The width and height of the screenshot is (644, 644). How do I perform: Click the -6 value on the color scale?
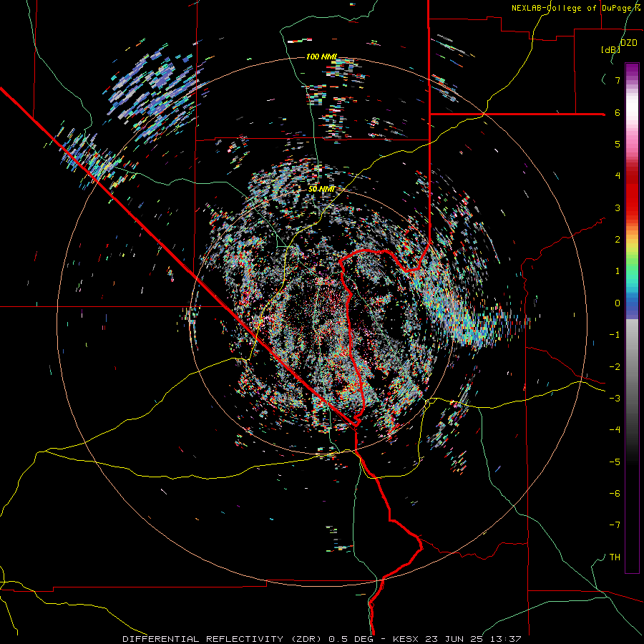(615, 494)
